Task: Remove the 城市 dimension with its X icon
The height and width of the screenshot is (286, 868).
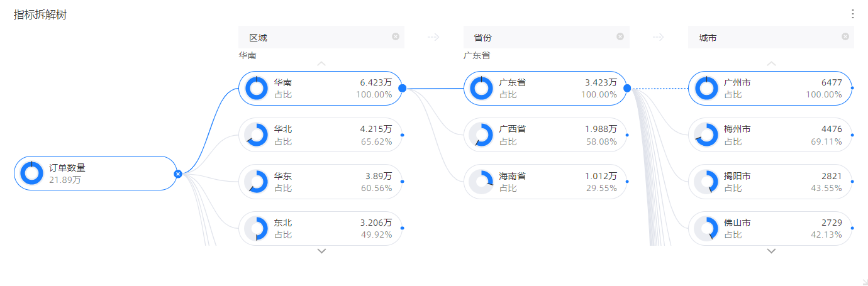Action: click(x=845, y=36)
